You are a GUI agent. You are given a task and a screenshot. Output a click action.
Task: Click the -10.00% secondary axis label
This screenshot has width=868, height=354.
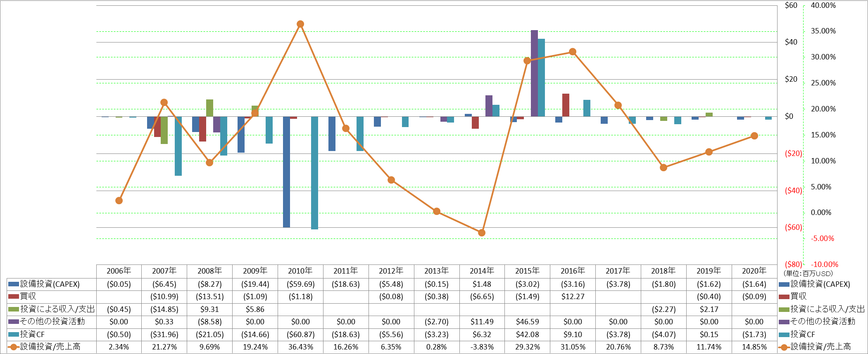coord(825,264)
